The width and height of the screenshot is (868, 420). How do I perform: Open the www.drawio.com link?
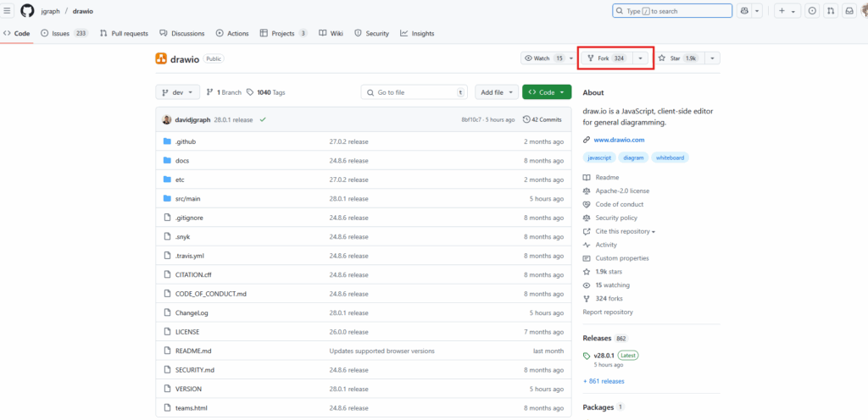619,140
